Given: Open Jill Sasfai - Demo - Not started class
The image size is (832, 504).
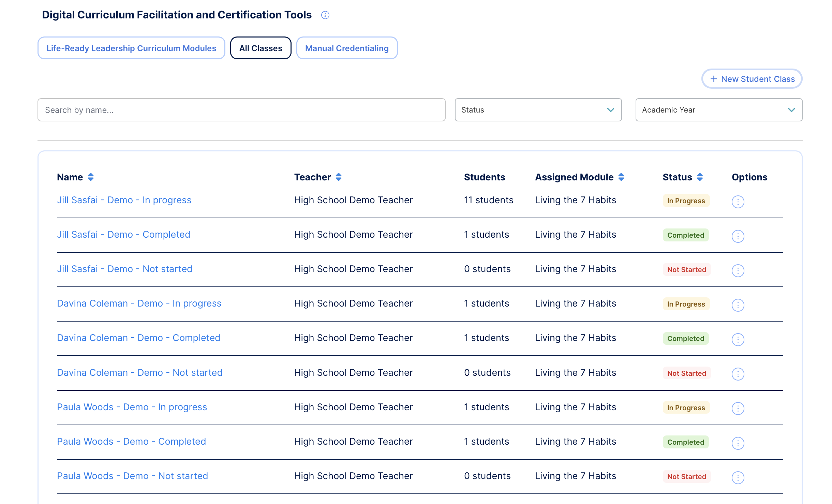Looking at the screenshot, I should 124,269.
